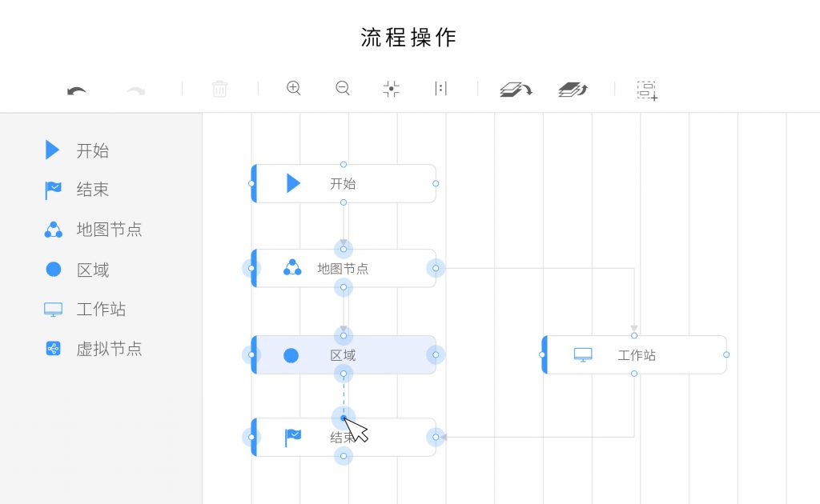Activate multi-select marquee tool
Image resolution: width=820 pixels, height=504 pixels.
point(647,90)
